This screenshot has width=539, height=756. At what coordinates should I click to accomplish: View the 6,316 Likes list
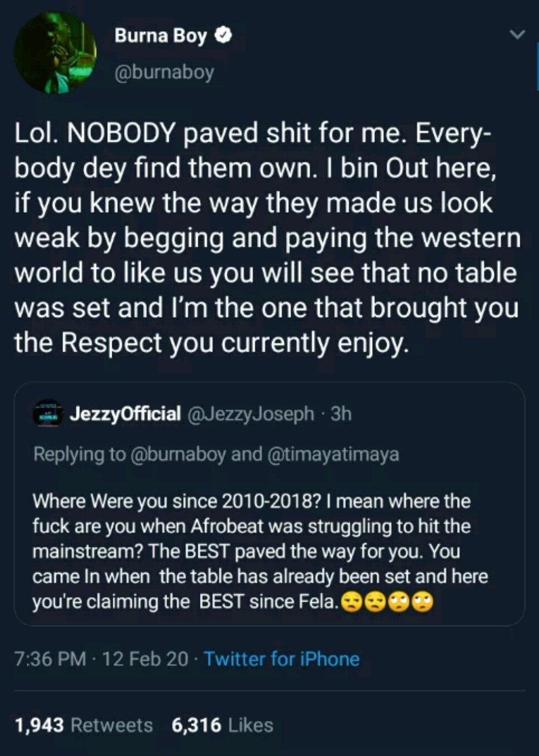tap(222, 725)
